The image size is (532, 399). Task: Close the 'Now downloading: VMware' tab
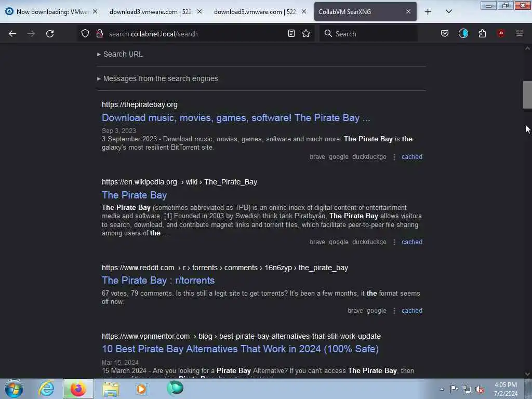pos(95,11)
